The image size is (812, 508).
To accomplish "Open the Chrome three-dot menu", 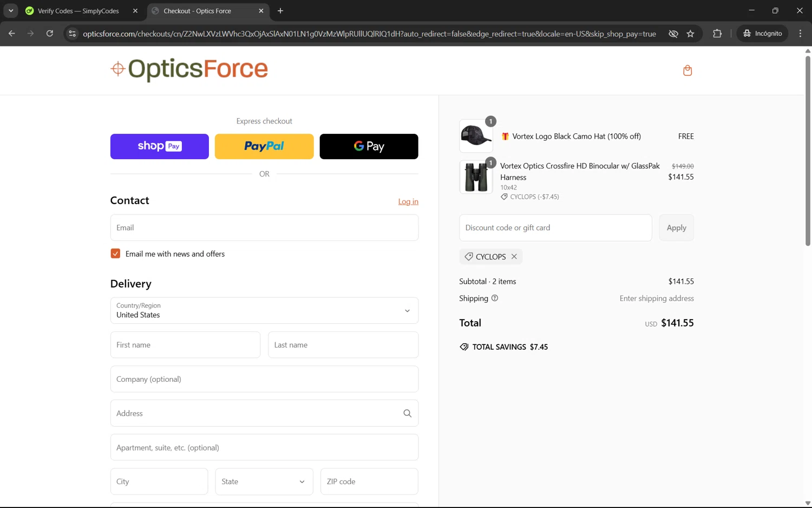I will click(x=800, y=34).
